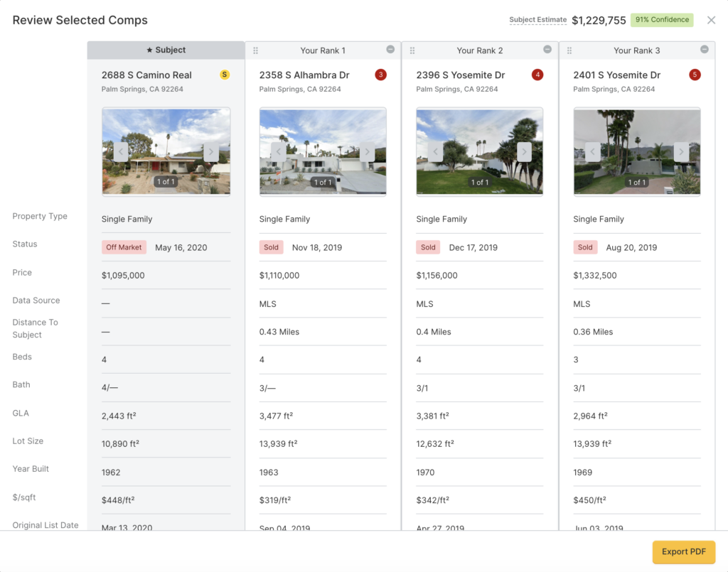Click red marker 3 beside 2358 S Alhambra Dr
This screenshot has height=572, width=728.
pyautogui.click(x=380, y=75)
